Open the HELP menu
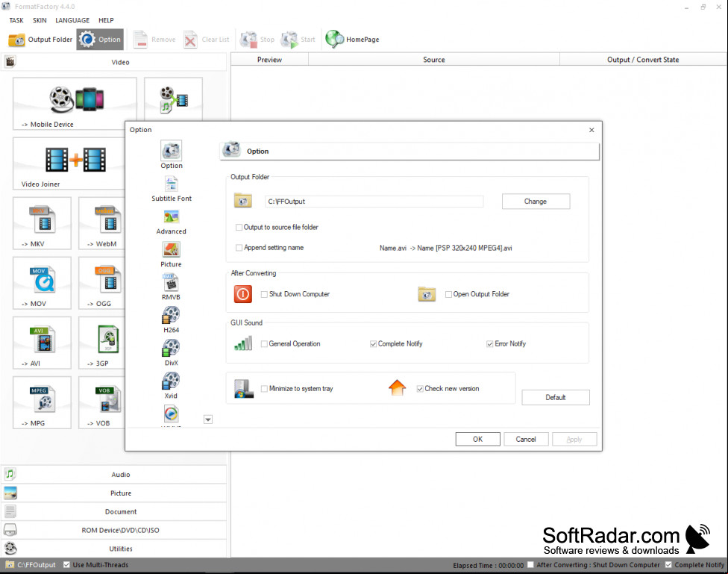 pyautogui.click(x=106, y=20)
